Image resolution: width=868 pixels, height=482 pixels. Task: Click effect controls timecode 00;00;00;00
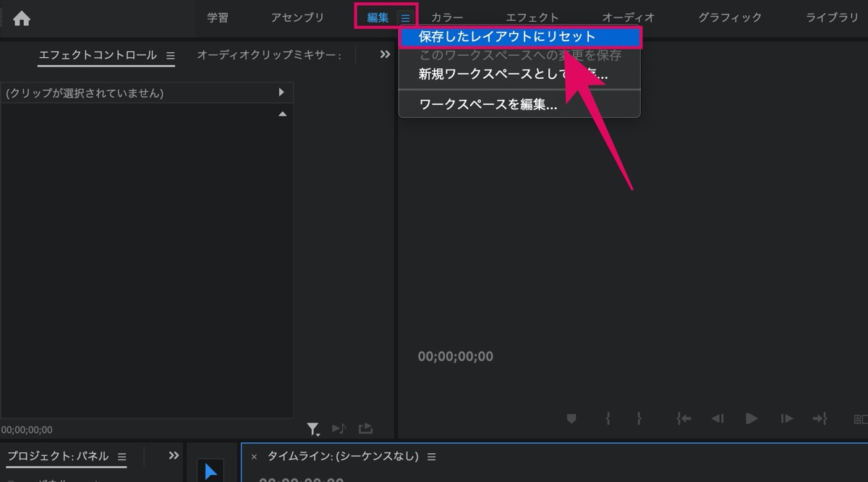27,430
